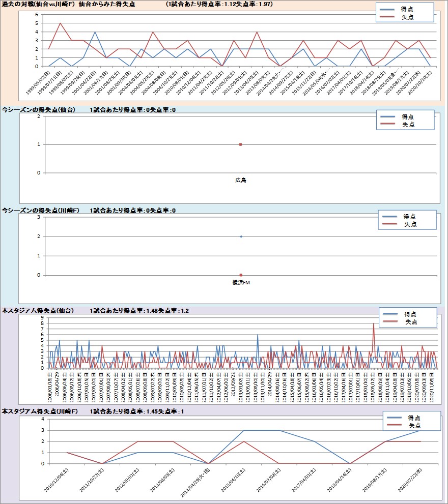This screenshot has width=448, height=504.
Task: Click the 広島 axis label
Action: click(241, 180)
